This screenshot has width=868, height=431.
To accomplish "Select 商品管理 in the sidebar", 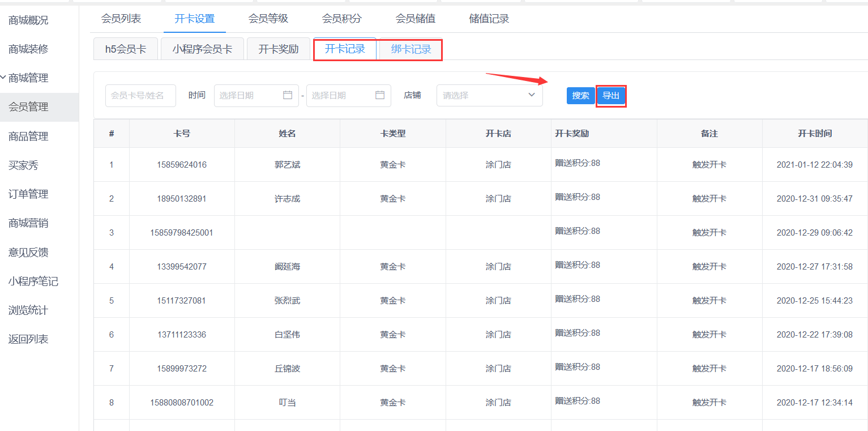I will [28, 136].
